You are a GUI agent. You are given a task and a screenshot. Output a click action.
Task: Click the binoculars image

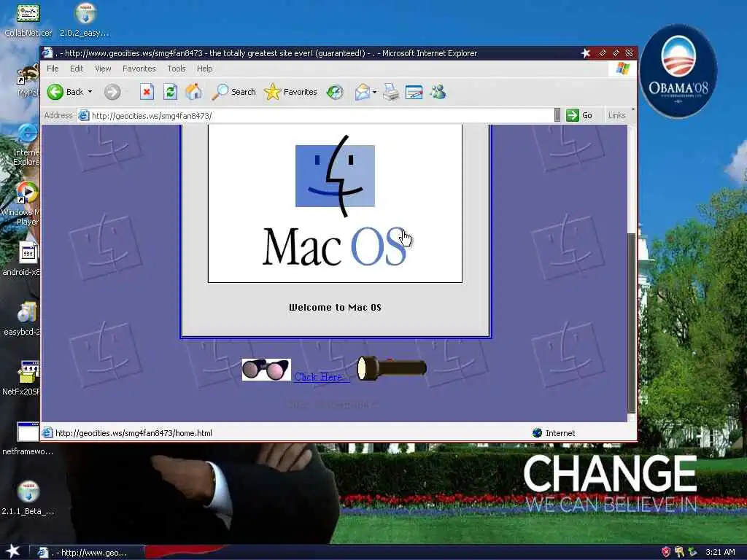(266, 370)
